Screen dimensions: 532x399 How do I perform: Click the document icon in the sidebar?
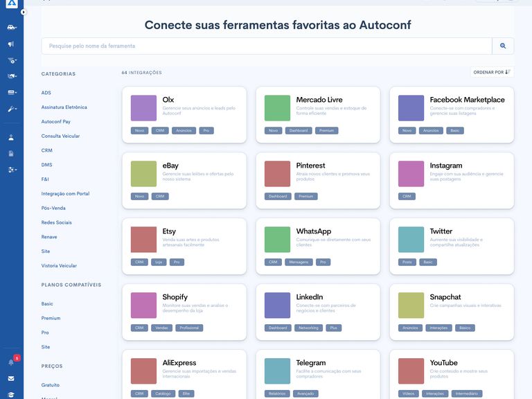coord(11,153)
